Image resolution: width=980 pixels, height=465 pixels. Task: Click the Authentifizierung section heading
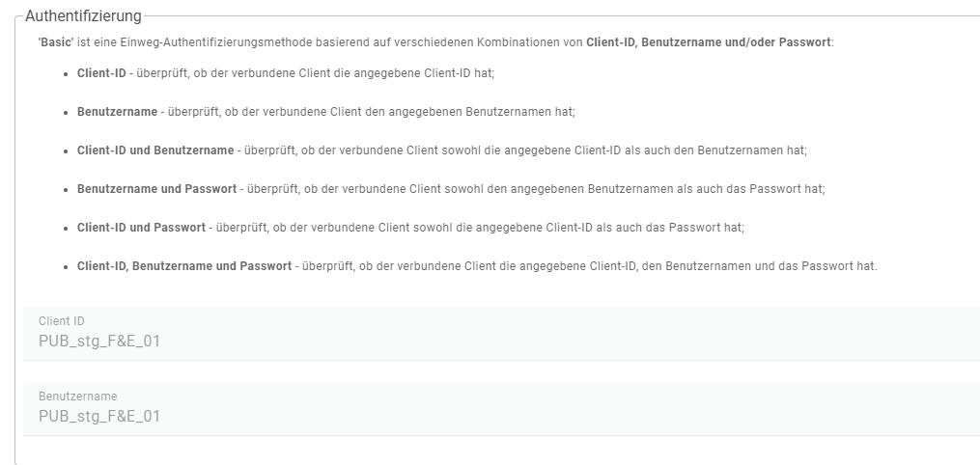pyautogui.click(x=83, y=15)
